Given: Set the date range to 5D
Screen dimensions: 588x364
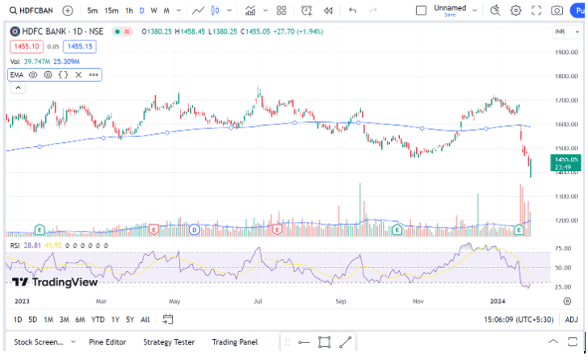Looking at the screenshot, I should (x=33, y=320).
